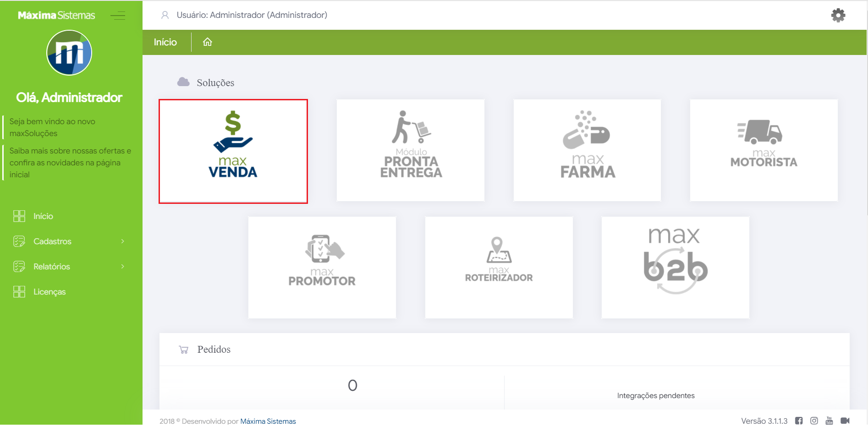Click the 'Versão 3.1.1.3' footer text
Viewport: 868px width, 432px height.
764,421
